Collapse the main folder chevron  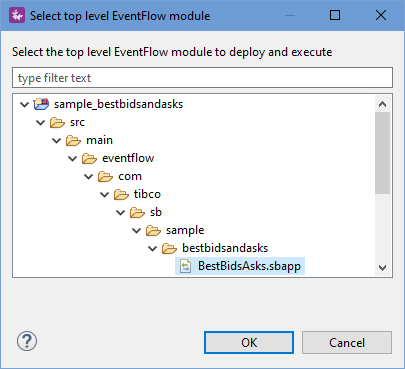[x=56, y=140]
